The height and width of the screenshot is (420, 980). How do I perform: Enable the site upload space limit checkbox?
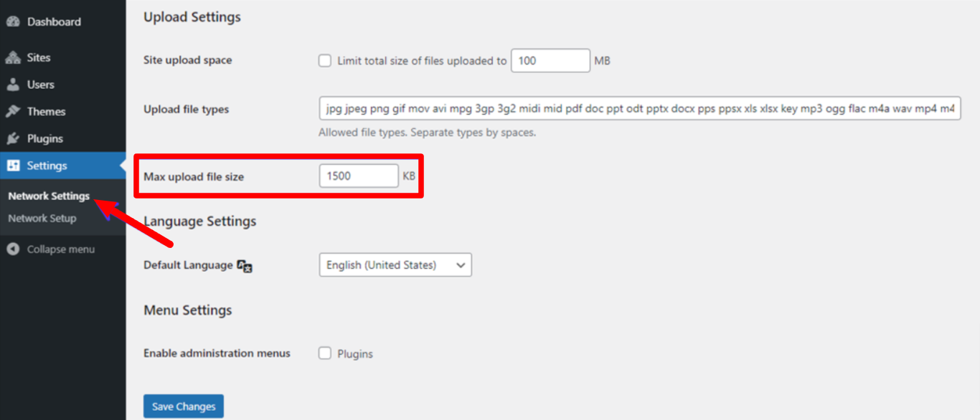325,61
